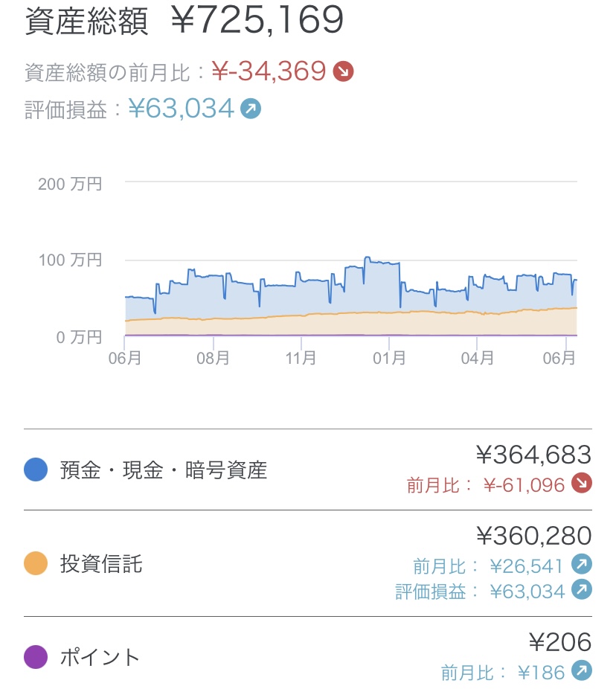The height and width of the screenshot is (689, 616).
Task: Open ポイント category details
Action: tap(100, 658)
